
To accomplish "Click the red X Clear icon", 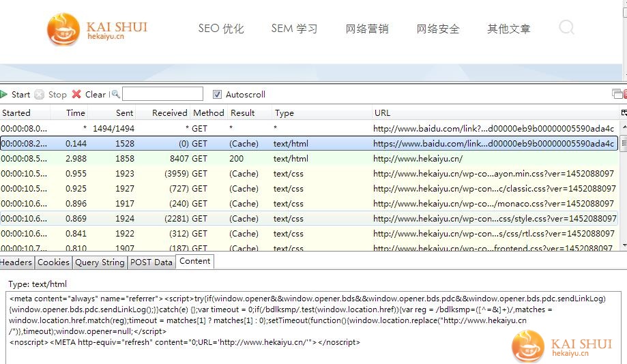I will tap(76, 94).
